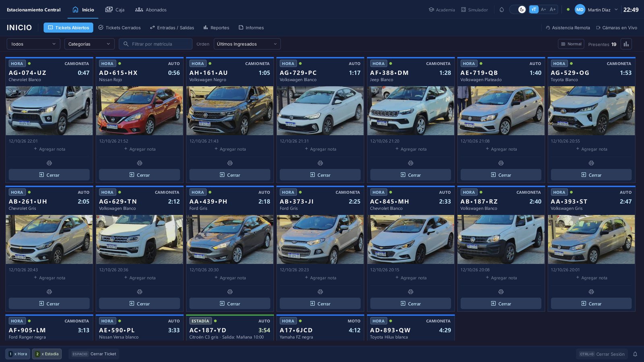This screenshot has width=644, height=362.
Task: Open the Reportes section
Action: (x=216, y=28)
